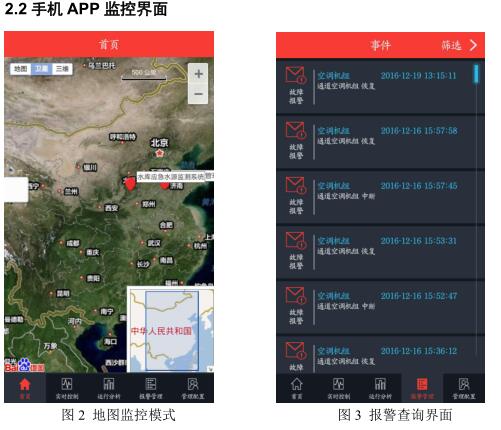Open 管理配置 from the events screen nav bar

[x=464, y=388]
